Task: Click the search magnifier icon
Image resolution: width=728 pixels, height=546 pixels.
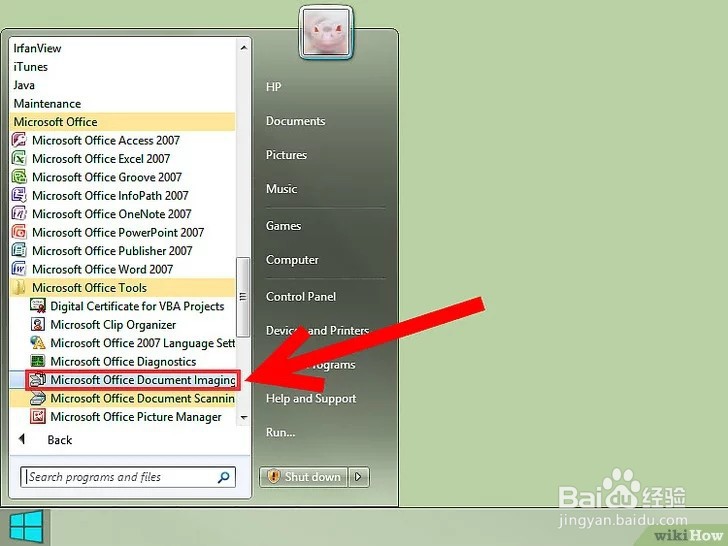Action: pyautogui.click(x=224, y=477)
